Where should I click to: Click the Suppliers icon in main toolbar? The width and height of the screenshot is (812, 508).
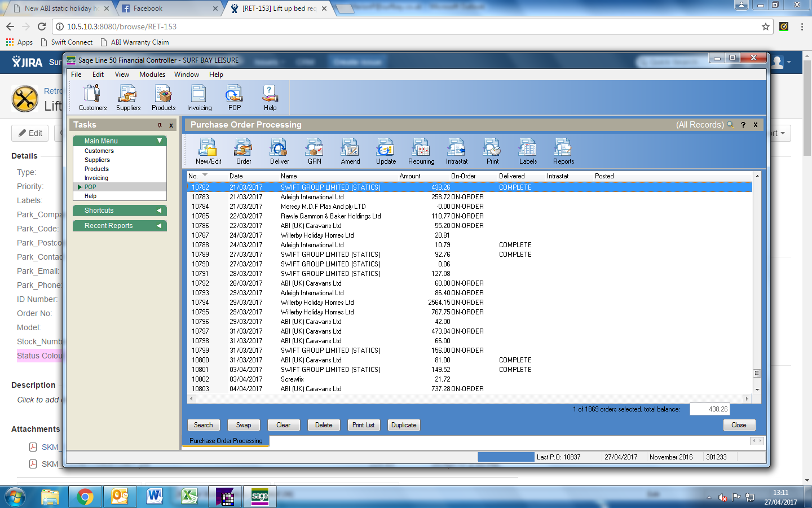128,98
